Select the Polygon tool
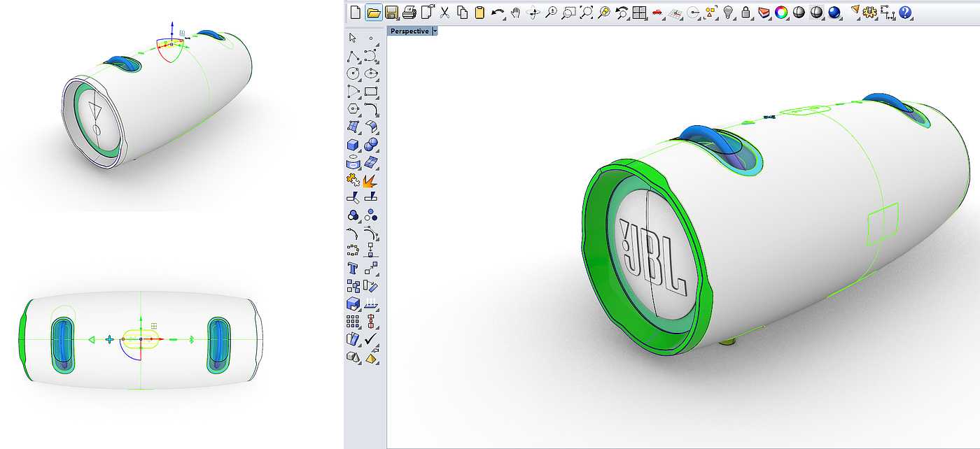Image resolution: width=980 pixels, height=449 pixels. (353, 108)
